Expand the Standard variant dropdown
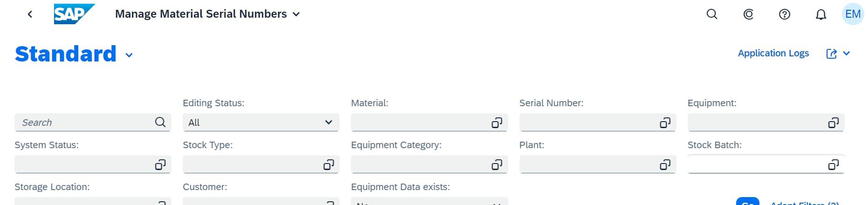Image resolution: width=868 pixels, height=205 pixels. 129,55
